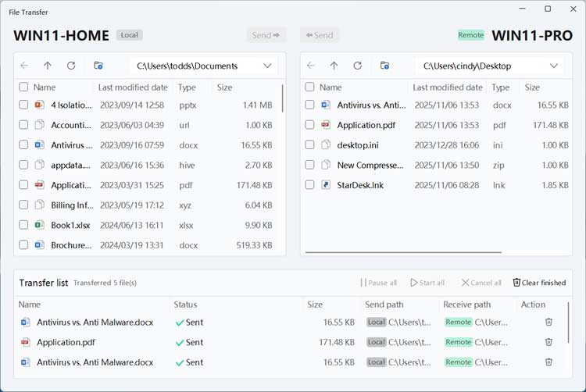
Task: Sort local files by Last modified date
Action: point(133,87)
